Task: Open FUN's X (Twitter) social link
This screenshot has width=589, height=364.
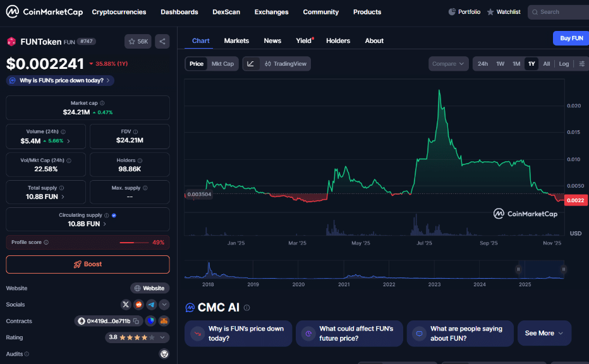Action: [x=125, y=305]
